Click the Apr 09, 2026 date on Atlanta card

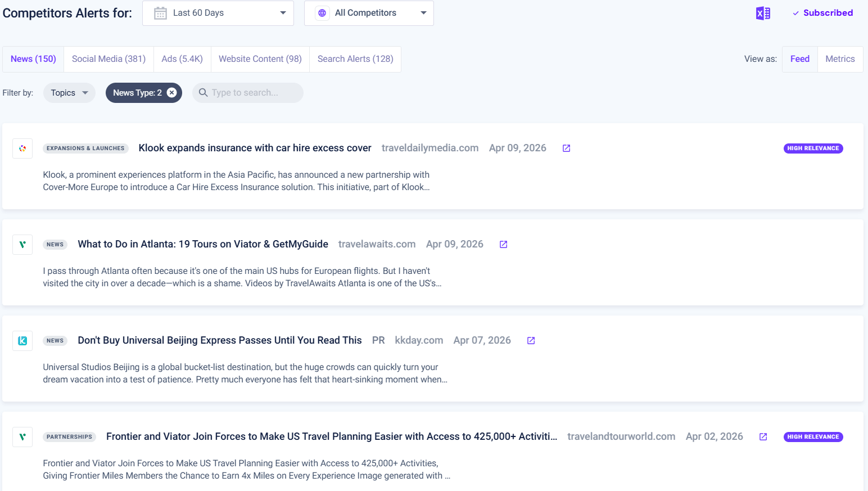coord(455,244)
